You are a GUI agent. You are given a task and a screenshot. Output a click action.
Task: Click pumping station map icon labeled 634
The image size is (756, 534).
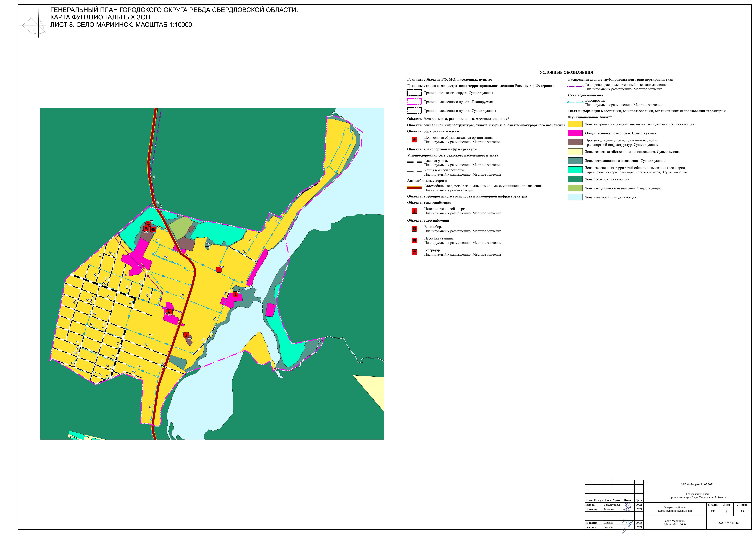point(146,229)
